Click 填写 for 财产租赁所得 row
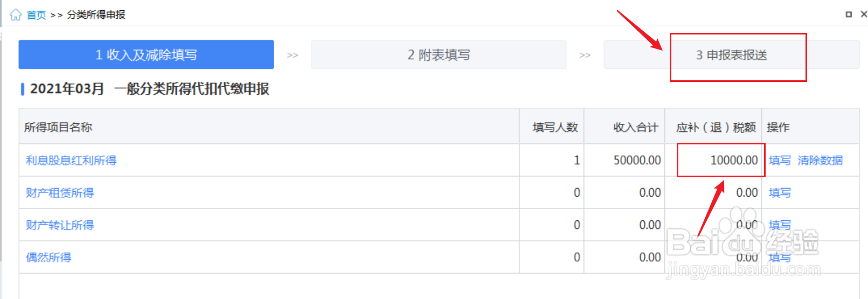 (780, 192)
